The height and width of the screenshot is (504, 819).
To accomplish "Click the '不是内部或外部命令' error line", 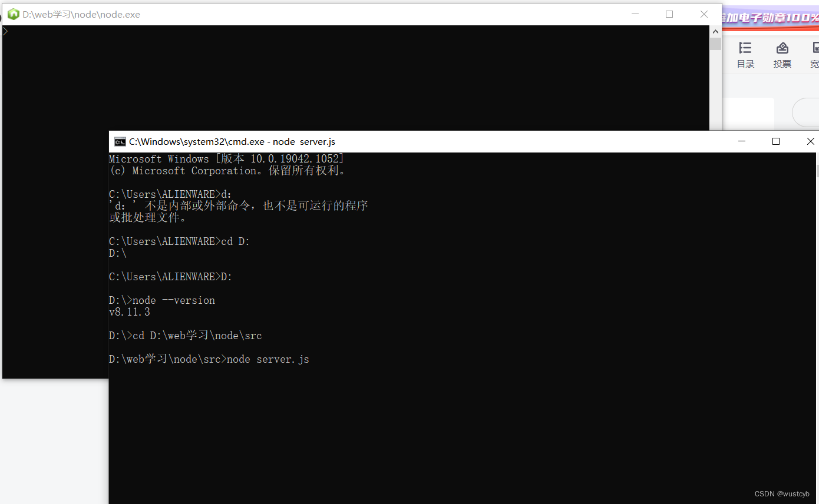I will point(239,206).
